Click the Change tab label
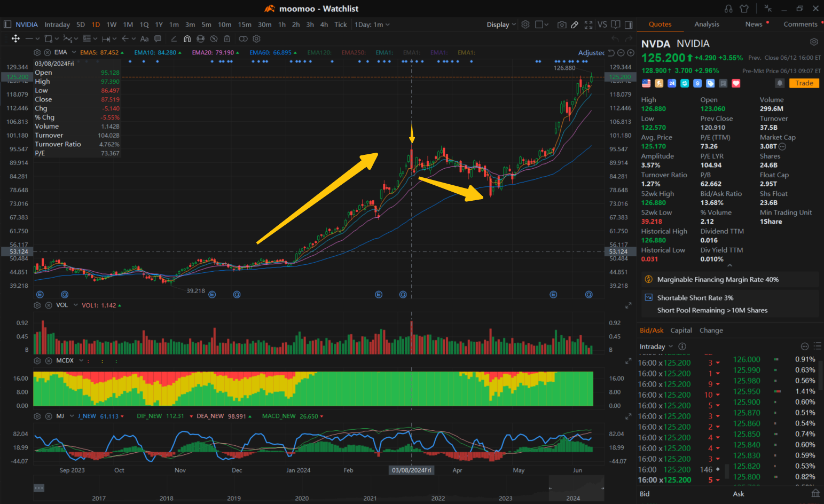Image resolution: width=824 pixels, height=504 pixels. [711, 330]
